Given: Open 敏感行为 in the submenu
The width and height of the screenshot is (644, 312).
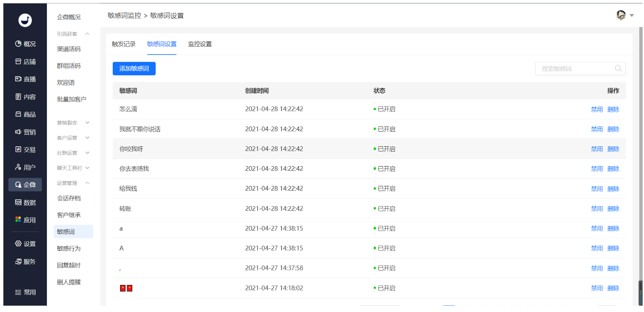Looking at the screenshot, I should (69, 248).
